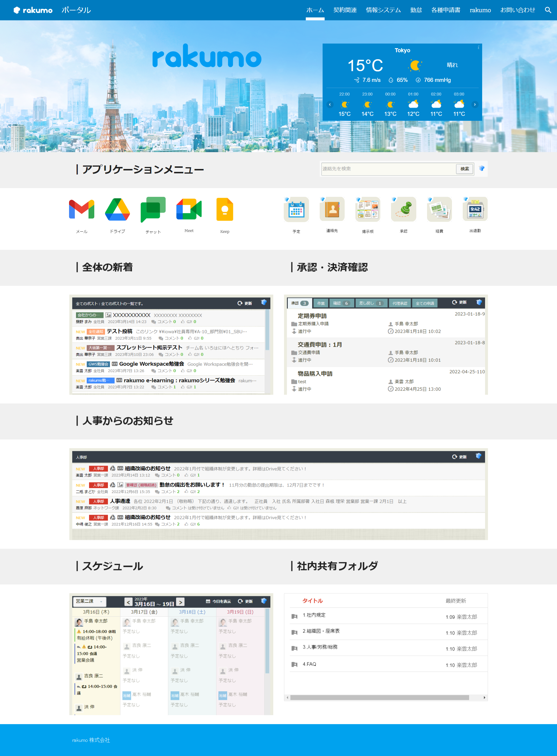Viewport: 557px width, 756px height.
Task: Refresh the 全体の新着 board with 更新
Action: click(245, 303)
